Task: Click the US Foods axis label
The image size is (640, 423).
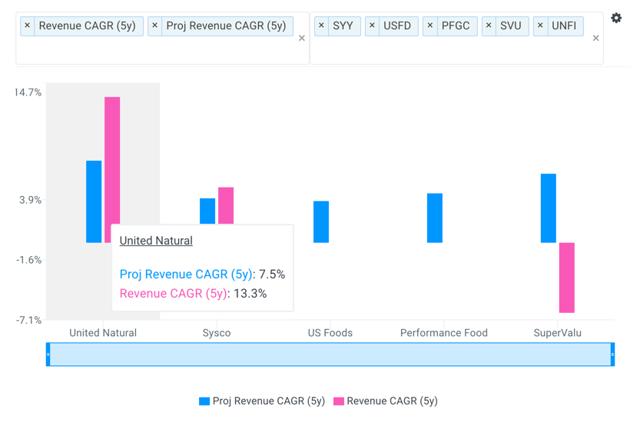Action: pyautogui.click(x=330, y=333)
